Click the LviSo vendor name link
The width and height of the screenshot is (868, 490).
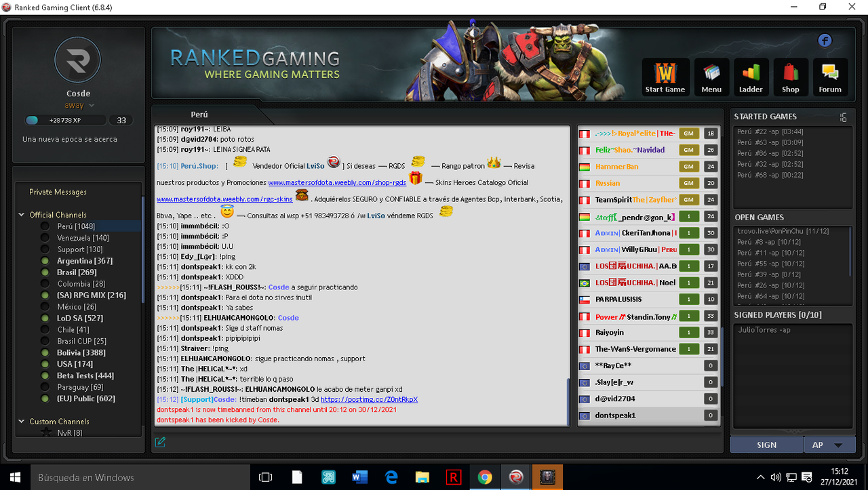[x=315, y=166]
